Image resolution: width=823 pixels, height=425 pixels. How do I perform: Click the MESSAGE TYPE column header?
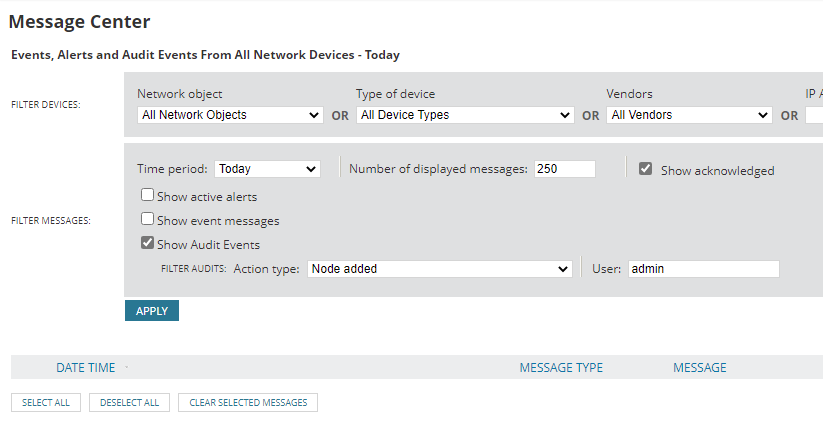tap(561, 368)
